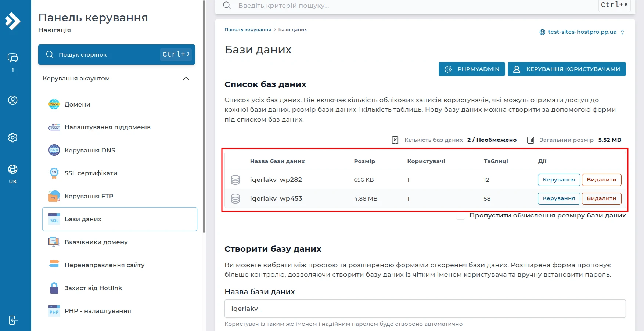Click the Кількість баз даних counter icon
644x331 pixels.
(395, 140)
